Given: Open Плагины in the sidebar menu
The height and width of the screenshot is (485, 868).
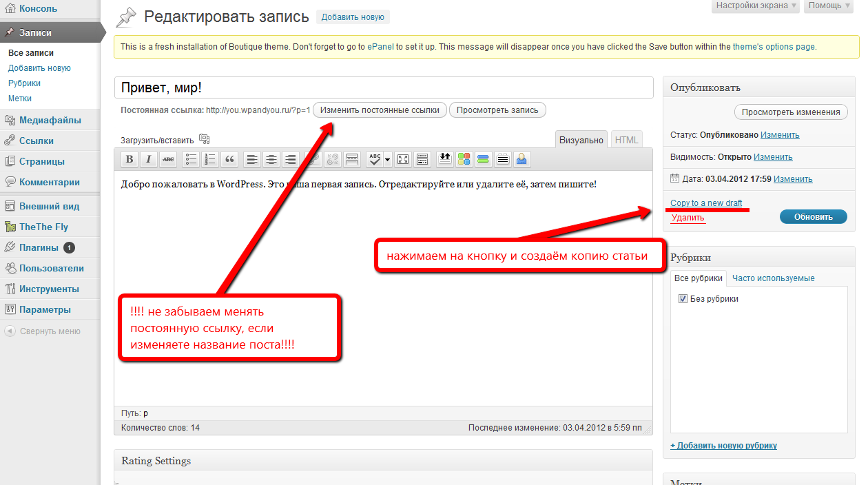Looking at the screenshot, I should (x=39, y=247).
